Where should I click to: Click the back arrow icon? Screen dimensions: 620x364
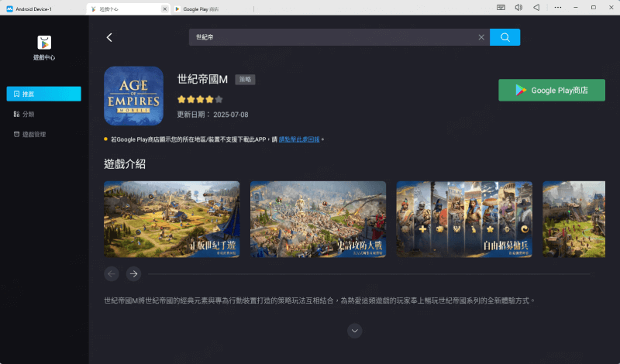tap(109, 37)
